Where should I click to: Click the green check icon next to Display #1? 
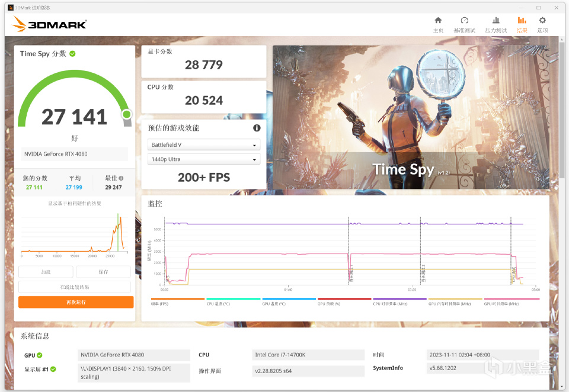point(53,369)
